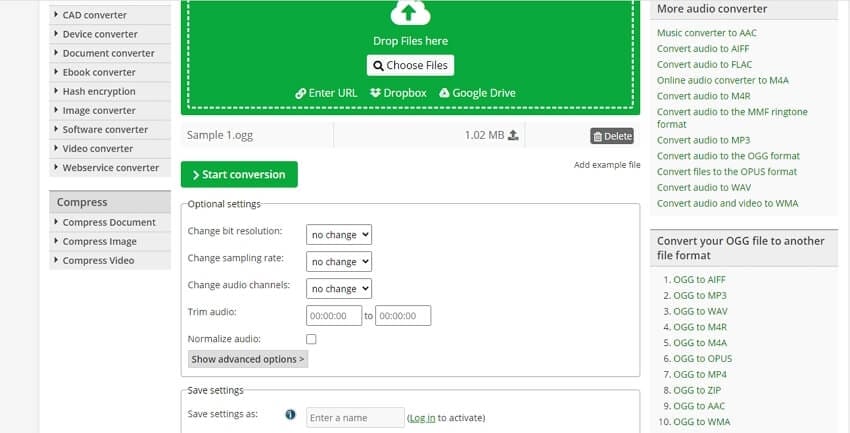Click the Google Drive logo icon
This screenshot has width=850, height=433.
[x=444, y=93]
